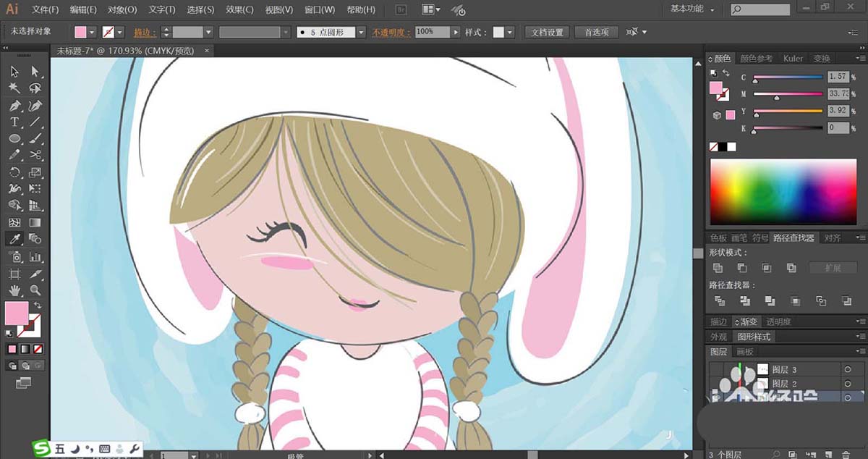Activate the Eyedropper tool
This screenshot has width=868, height=459.
pyautogui.click(x=14, y=239)
